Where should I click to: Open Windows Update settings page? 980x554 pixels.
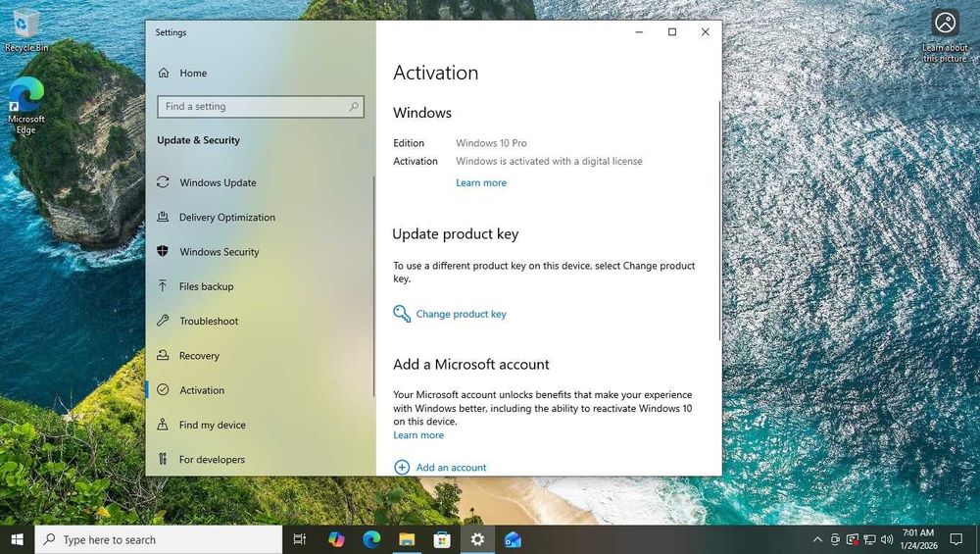(x=218, y=182)
